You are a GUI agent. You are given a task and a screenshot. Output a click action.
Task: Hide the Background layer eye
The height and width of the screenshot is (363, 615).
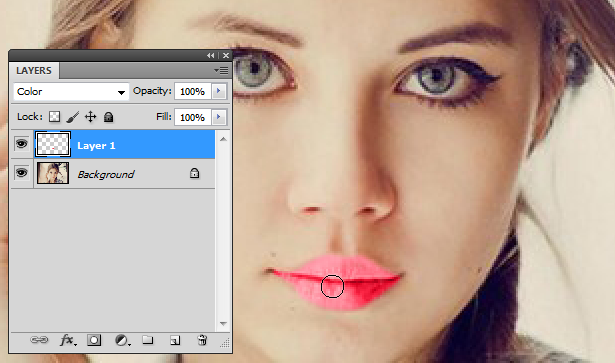tap(22, 172)
